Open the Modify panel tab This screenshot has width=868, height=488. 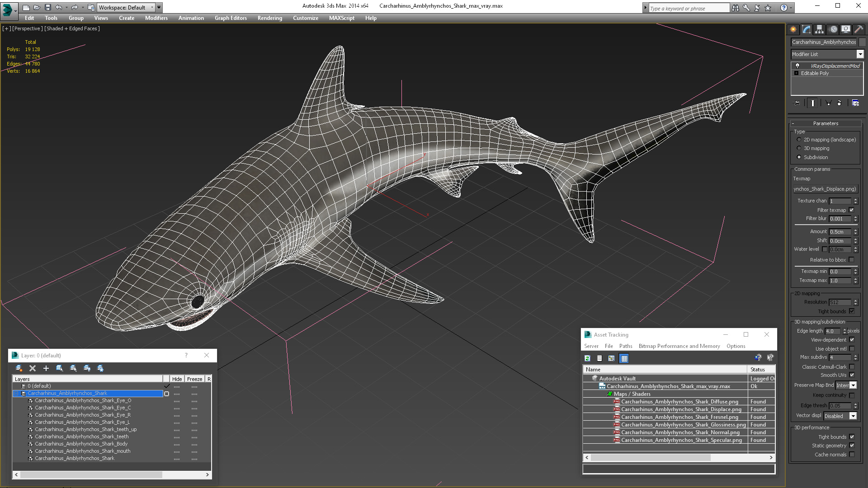tap(807, 29)
